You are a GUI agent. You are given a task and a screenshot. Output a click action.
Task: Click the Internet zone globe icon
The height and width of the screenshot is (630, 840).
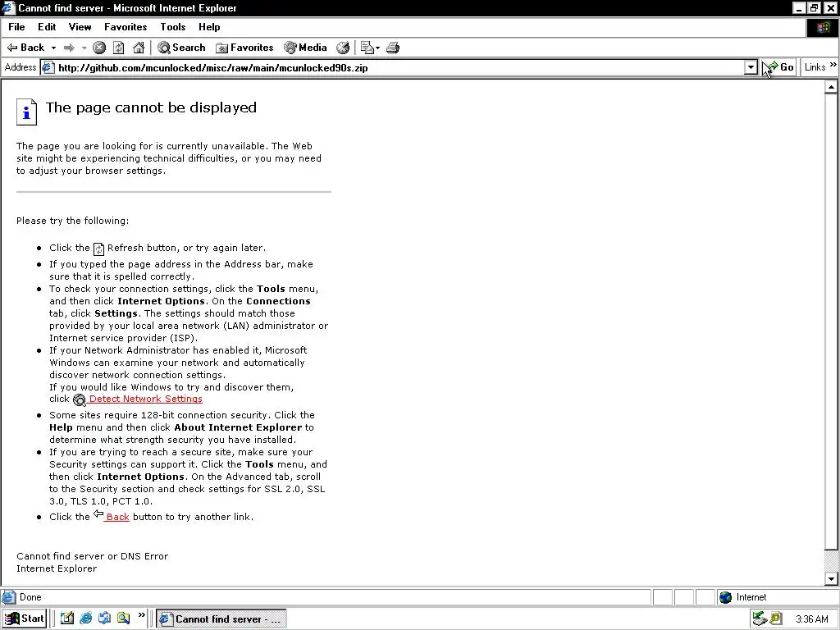725,597
